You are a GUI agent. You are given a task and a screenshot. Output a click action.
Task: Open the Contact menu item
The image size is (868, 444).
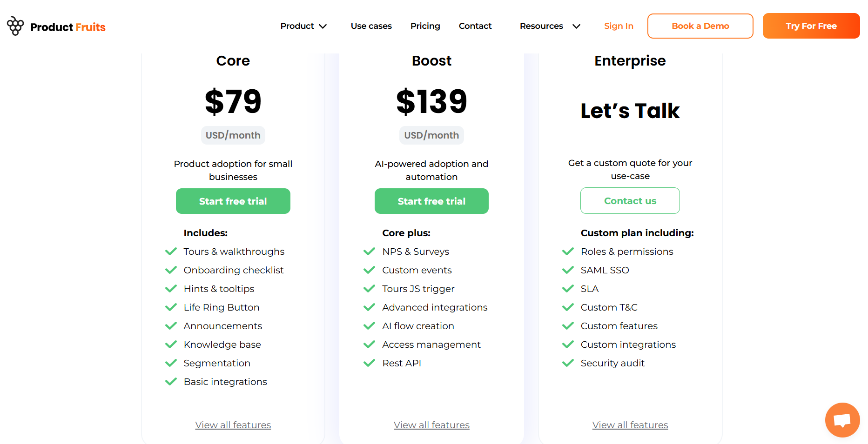pyautogui.click(x=475, y=26)
